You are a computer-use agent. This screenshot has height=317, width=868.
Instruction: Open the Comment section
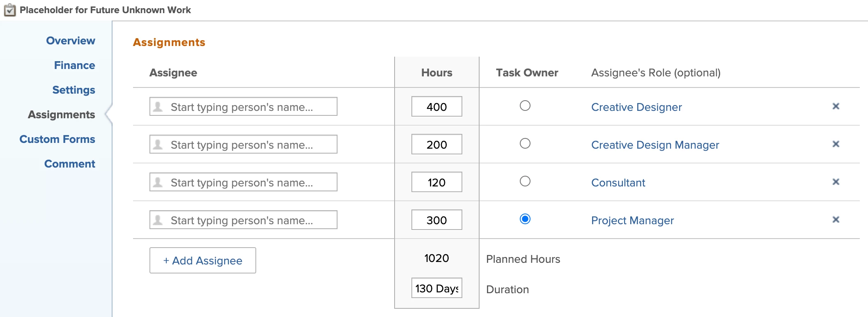(x=69, y=164)
